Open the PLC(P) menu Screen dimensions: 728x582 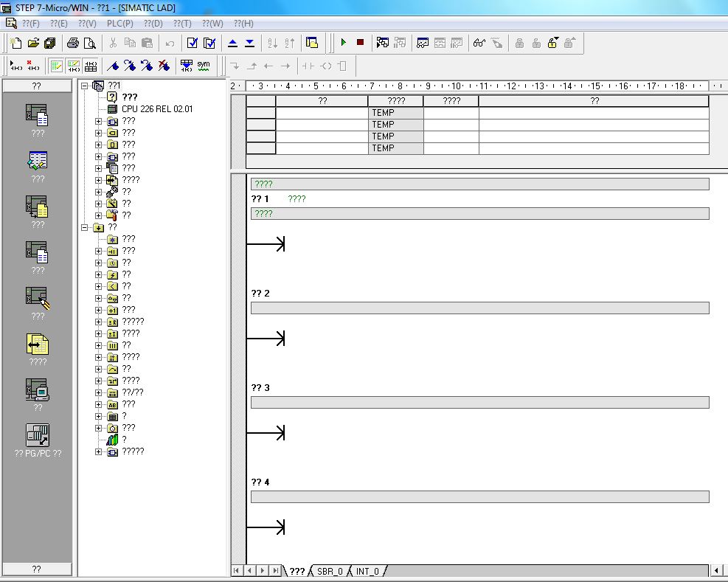click(119, 23)
